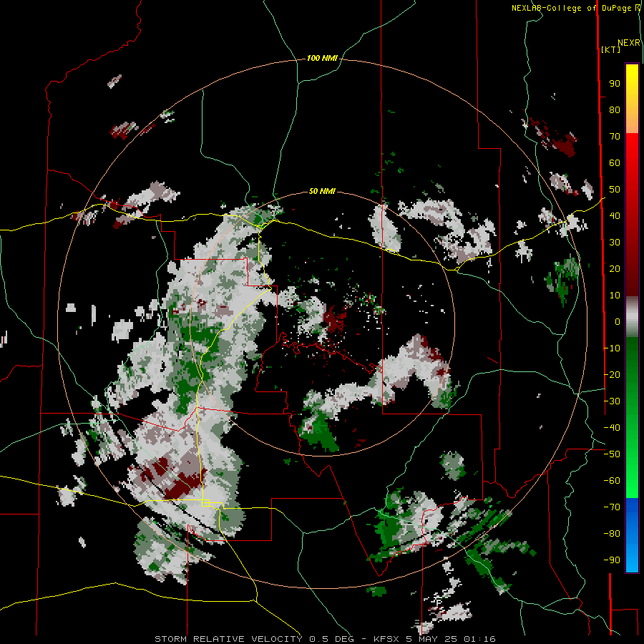Click the 50 NMI range ring label
The image size is (644, 644).
point(322,191)
